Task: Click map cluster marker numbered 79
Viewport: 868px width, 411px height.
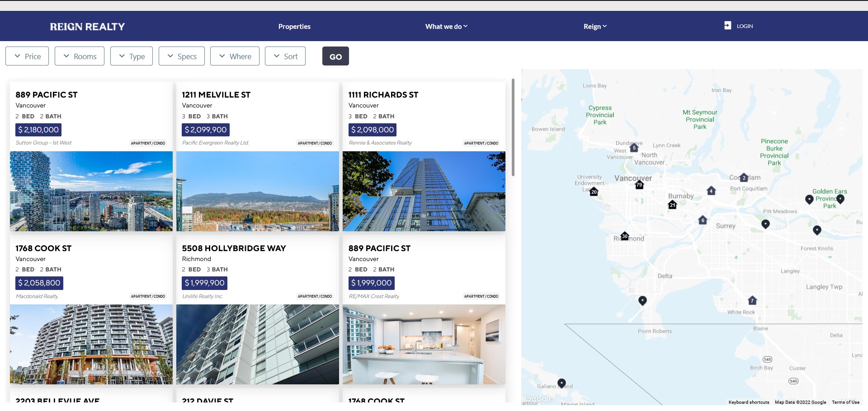Action: pos(639,185)
